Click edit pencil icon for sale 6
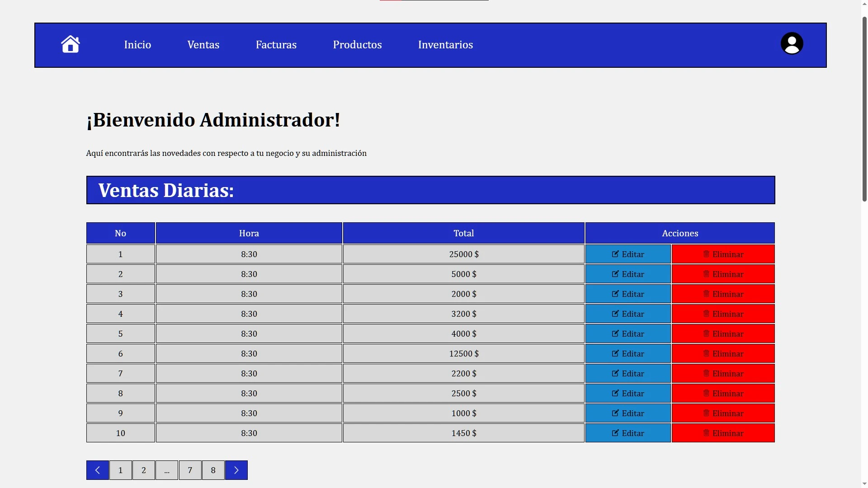The width and height of the screenshot is (868, 488). (x=615, y=353)
